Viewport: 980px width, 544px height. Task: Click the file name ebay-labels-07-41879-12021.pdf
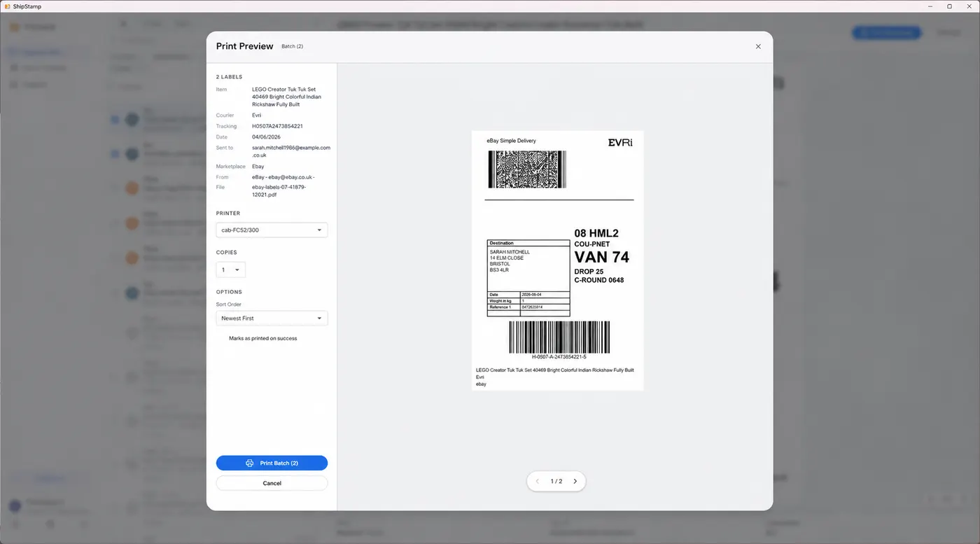point(279,190)
